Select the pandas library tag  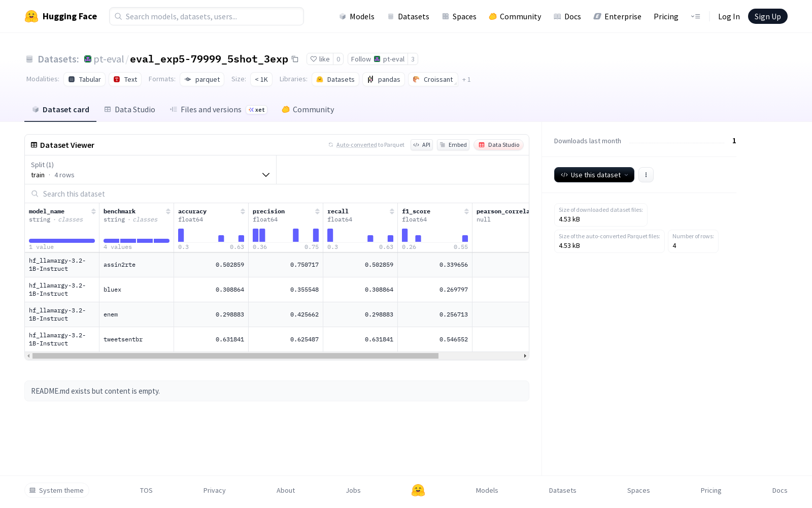[x=384, y=79]
